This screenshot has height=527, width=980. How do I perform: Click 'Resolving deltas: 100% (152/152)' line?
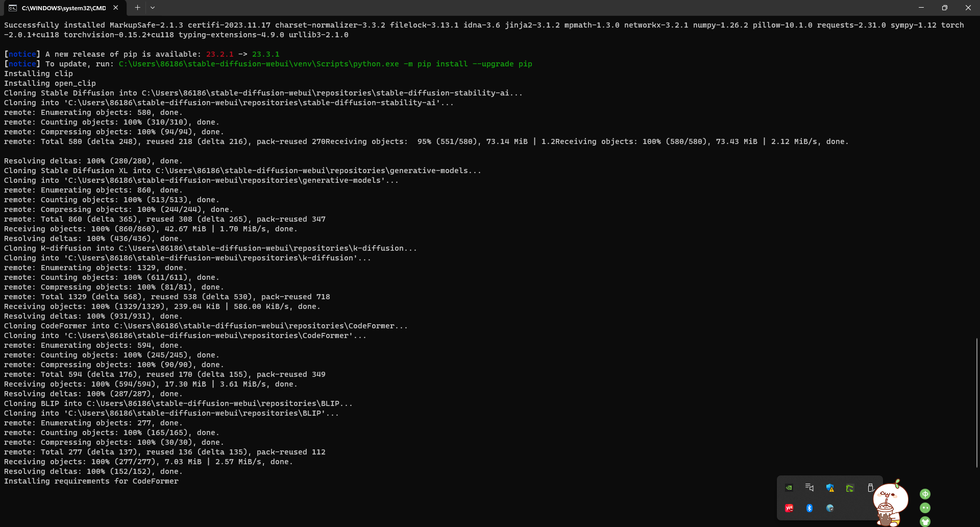(93, 471)
